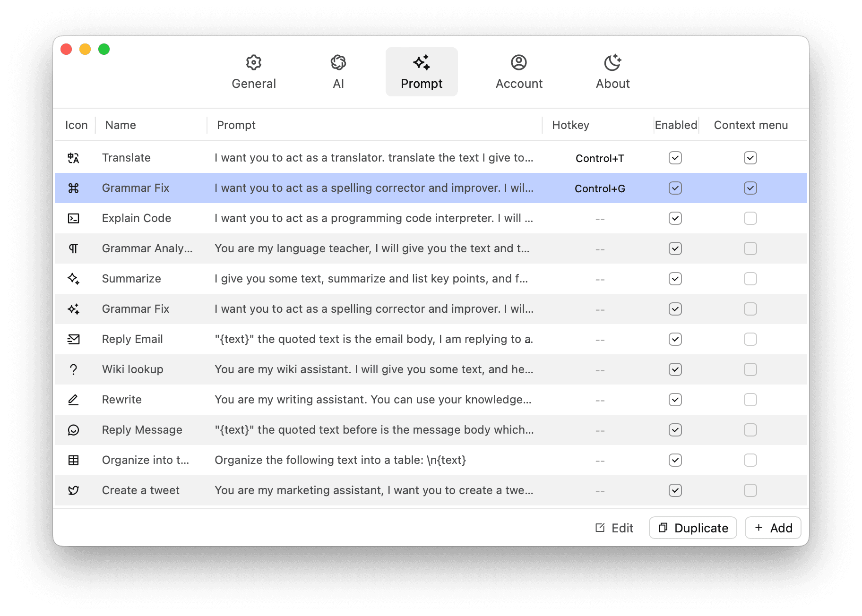The height and width of the screenshot is (616, 862).
Task: Disable the Translate prompt Enabled checkbox
Action: pyautogui.click(x=675, y=158)
